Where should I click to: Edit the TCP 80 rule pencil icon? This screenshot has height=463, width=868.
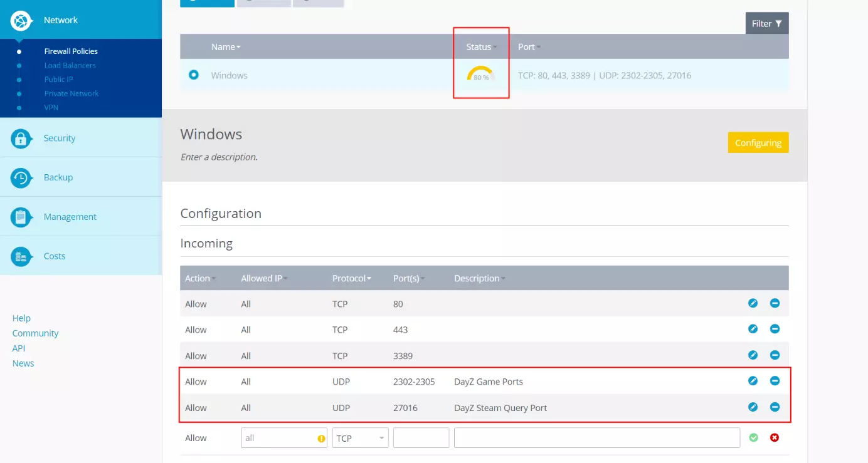753,303
